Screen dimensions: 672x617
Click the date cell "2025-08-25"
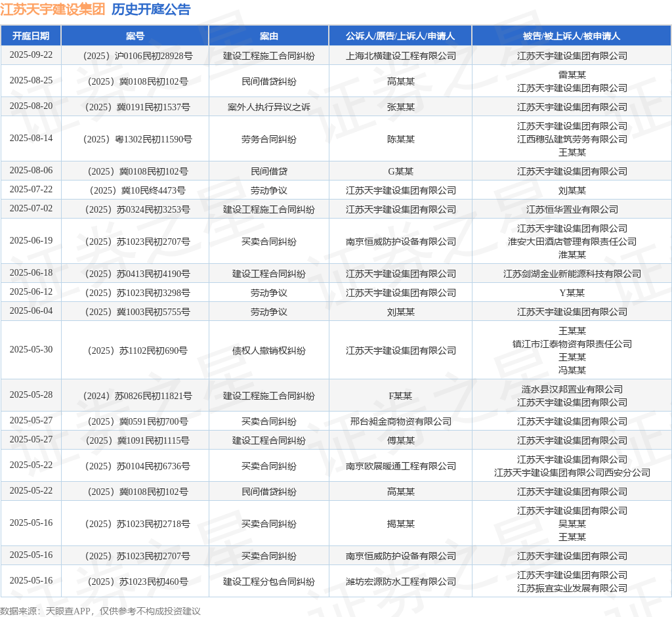[31, 80]
